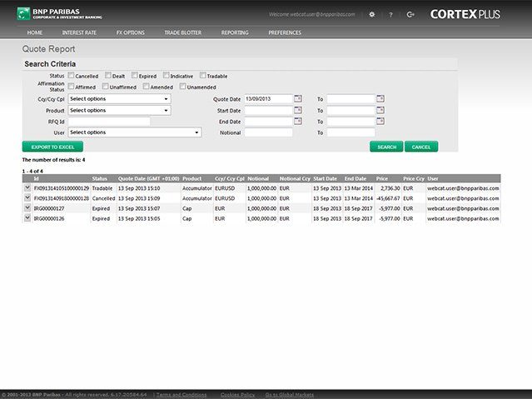Screen dimensions: 532x399
Task: Click the SEARCH button
Action: click(386, 147)
